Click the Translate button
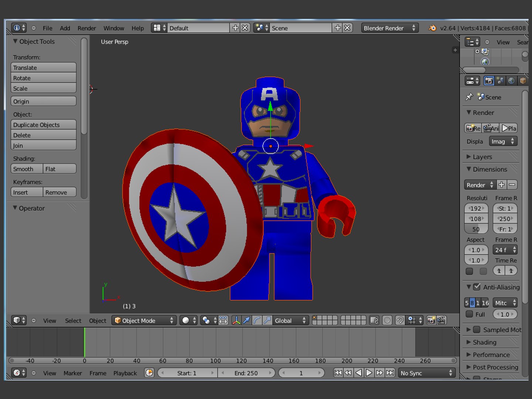The width and height of the screenshot is (532, 399). tap(44, 68)
